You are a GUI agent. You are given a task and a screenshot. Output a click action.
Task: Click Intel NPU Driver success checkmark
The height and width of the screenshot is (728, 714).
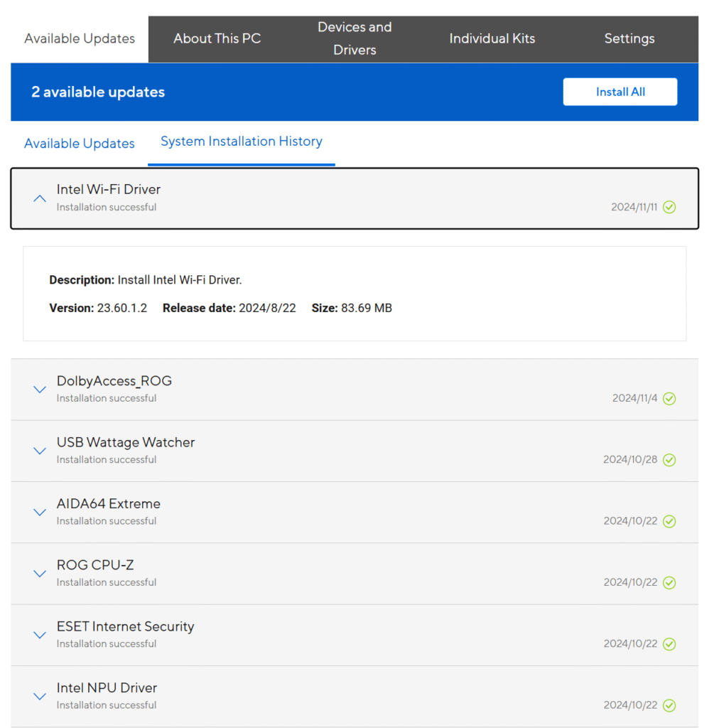click(x=669, y=705)
